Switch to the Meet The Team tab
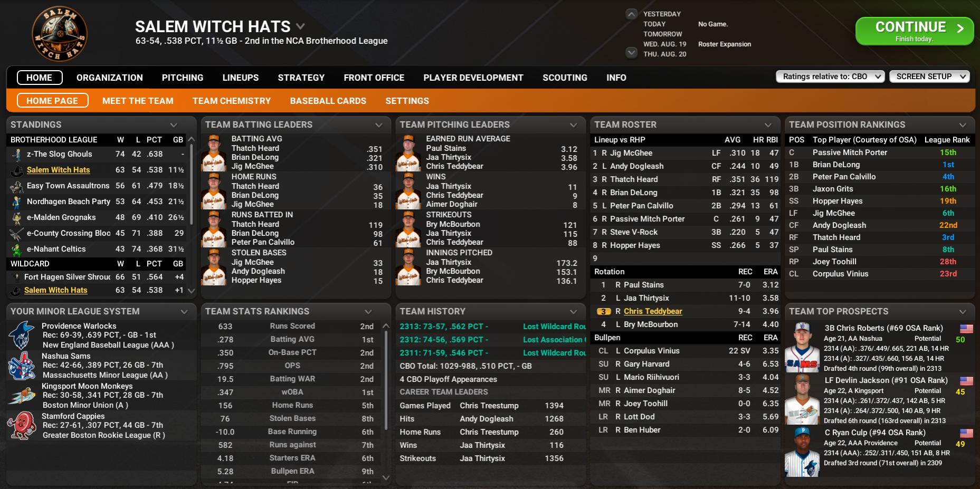This screenshot has width=980, height=489. coord(138,101)
